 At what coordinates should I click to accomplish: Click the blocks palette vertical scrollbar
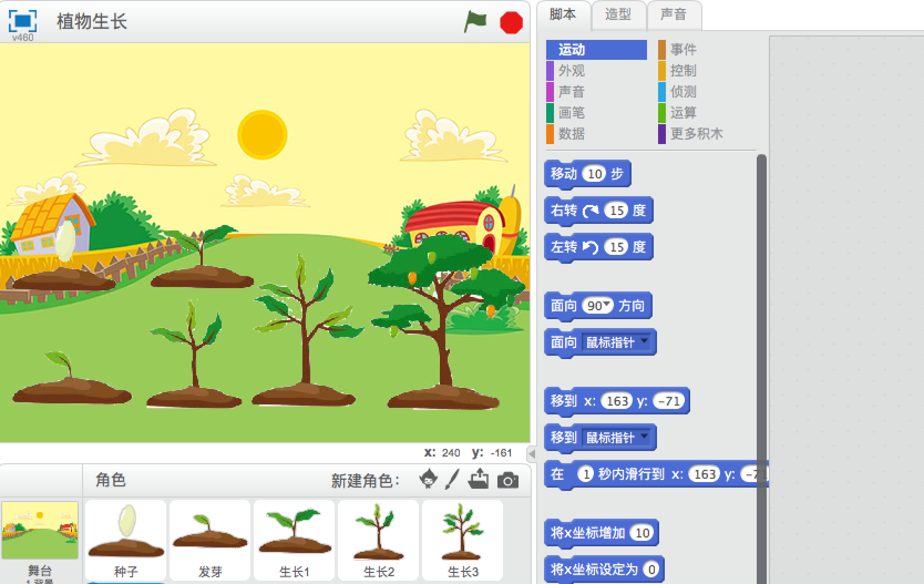[762, 368]
